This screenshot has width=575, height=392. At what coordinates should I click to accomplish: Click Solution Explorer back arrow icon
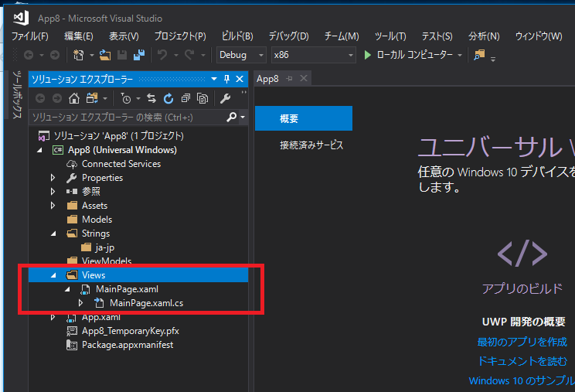pyautogui.click(x=40, y=98)
